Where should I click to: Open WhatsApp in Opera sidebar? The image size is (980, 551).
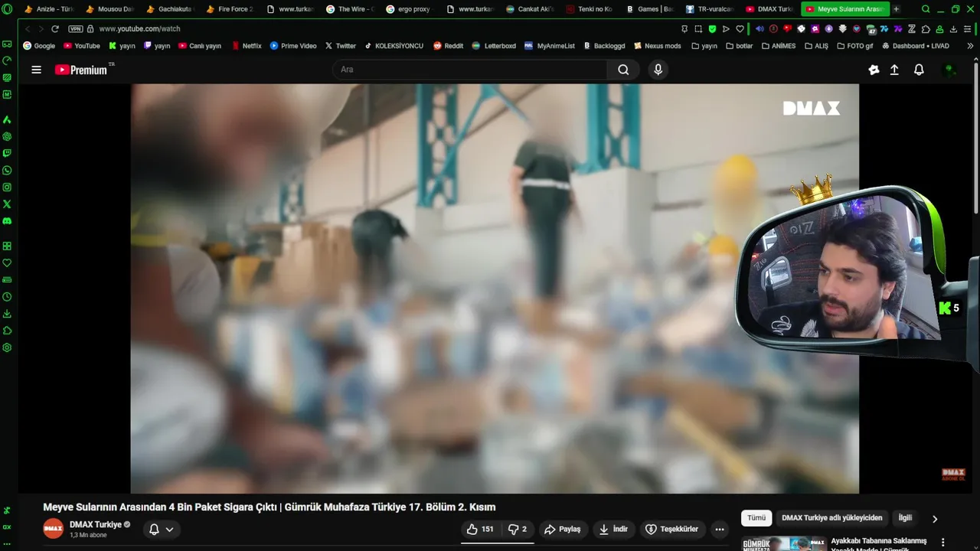(7, 170)
